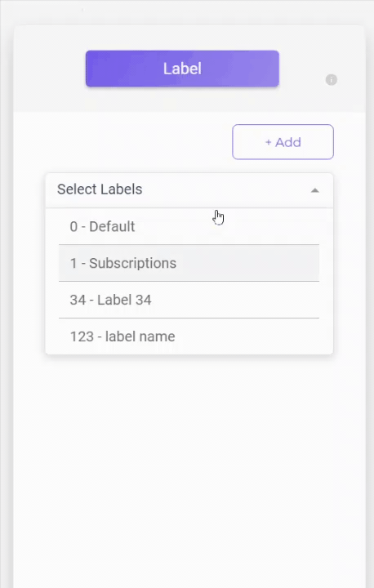Select the Default label from list
This screenshot has height=588, width=374.
pyautogui.click(x=189, y=226)
